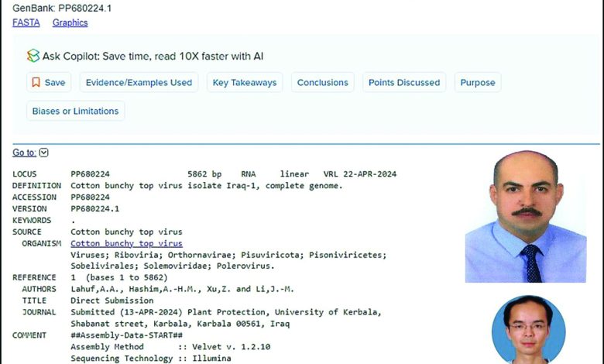Select Evidence/Examples Used button
This screenshot has height=364, width=604.
139,83
